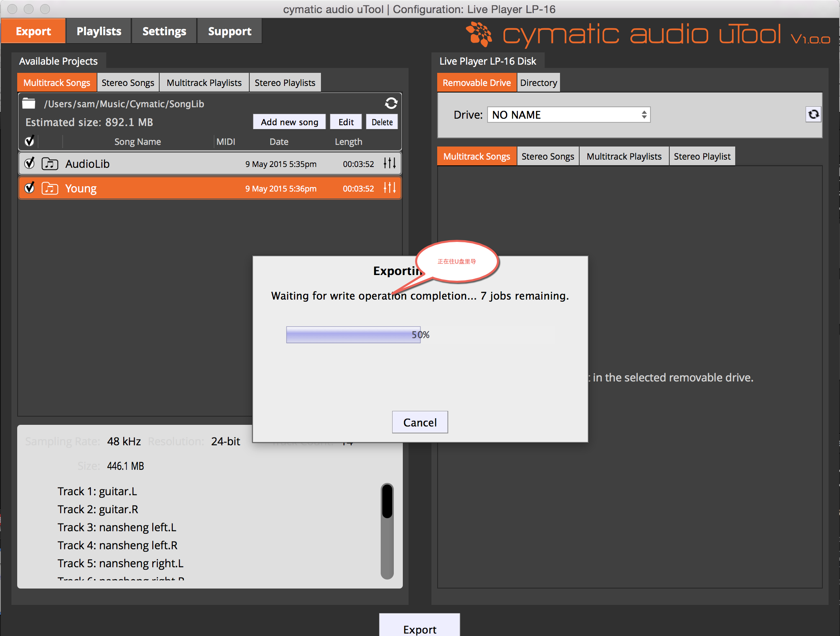Switch to the Export main tab

pos(33,31)
